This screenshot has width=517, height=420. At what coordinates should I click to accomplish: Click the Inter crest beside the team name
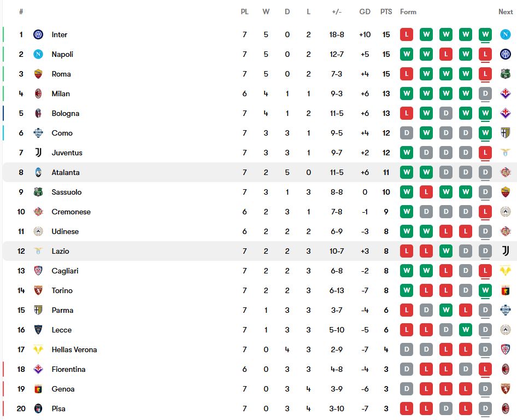38,34
